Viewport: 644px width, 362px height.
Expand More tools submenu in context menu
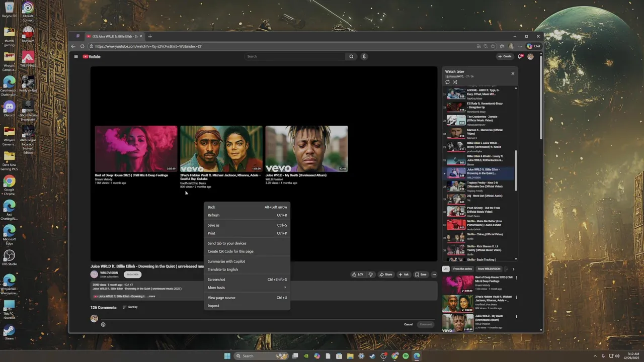click(x=247, y=288)
